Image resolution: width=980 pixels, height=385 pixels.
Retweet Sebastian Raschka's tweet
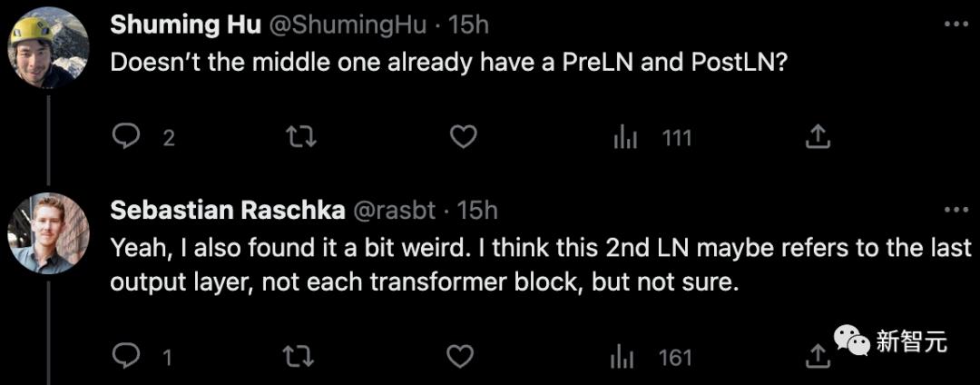pyautogui.click(x=297, y=357)
